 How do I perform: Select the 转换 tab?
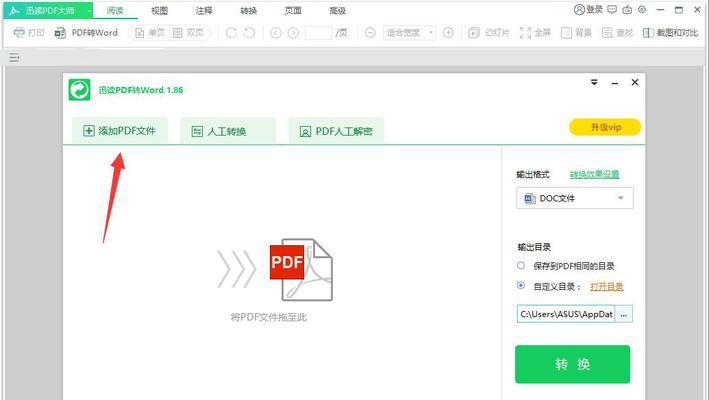click(248, 10)
